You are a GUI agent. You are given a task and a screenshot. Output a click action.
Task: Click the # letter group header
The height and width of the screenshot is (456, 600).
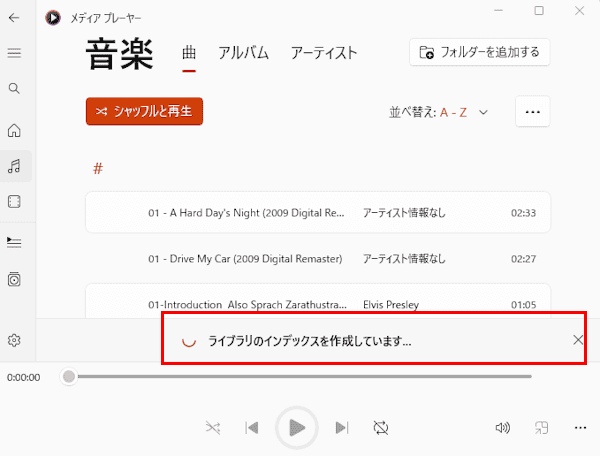click(x=98, y=168)
